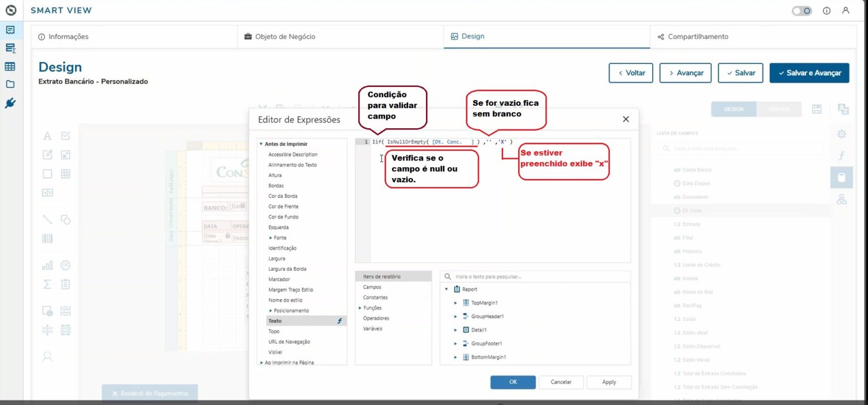This screenshot has height=405, width=868.
Task: Select the Chart tool
Action: pyautogui.click(x=47, y=264)
